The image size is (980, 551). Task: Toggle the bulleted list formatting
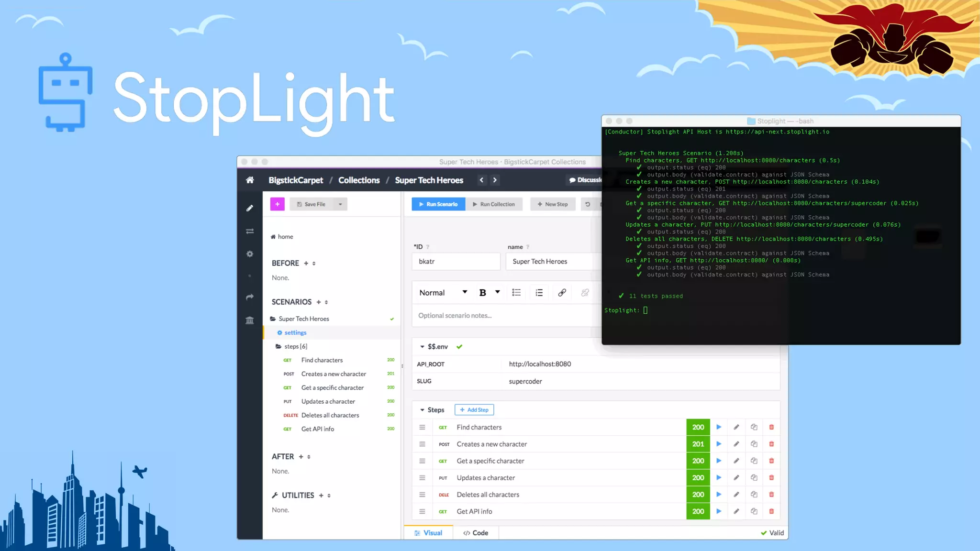tap(516, 293)
